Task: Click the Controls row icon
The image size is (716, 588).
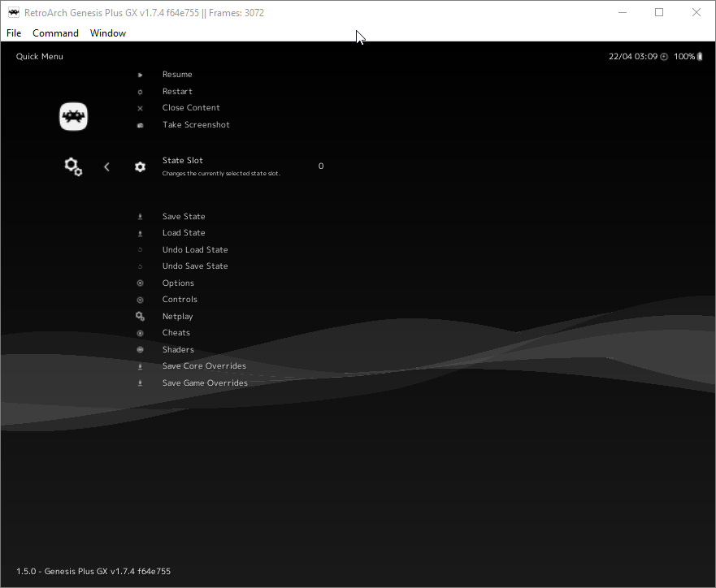Action: pos(140,300)
